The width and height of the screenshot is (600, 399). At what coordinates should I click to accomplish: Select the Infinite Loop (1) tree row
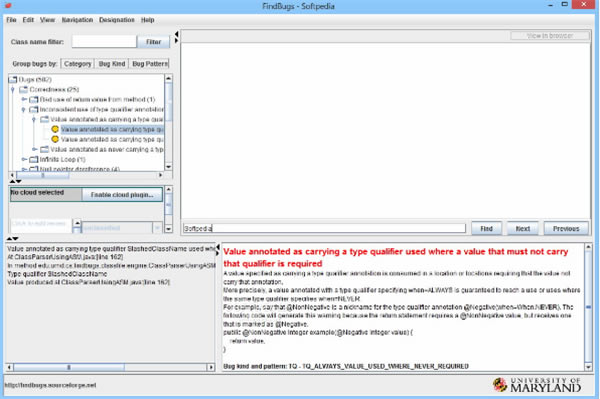62,159
